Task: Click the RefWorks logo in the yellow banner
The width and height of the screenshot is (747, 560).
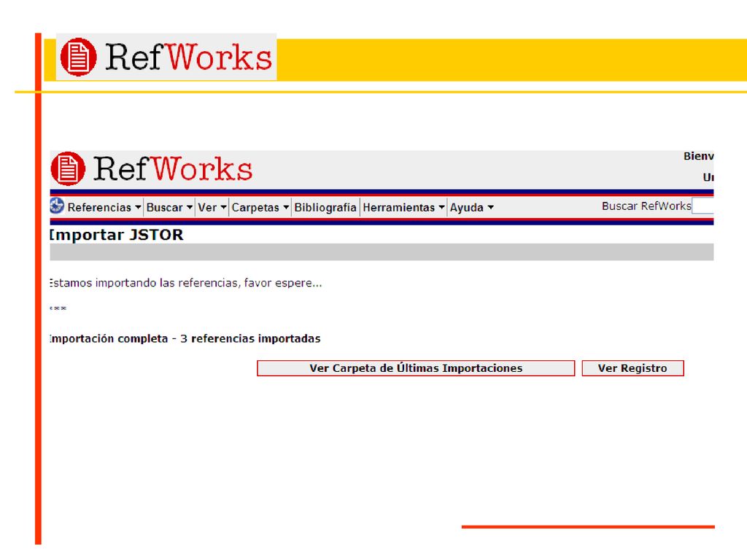Action: click(166, 57)
